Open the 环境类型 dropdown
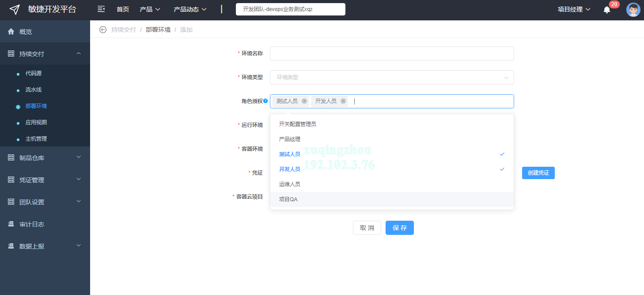The width and height of the screenshot is (644, 295). point(392,77)
